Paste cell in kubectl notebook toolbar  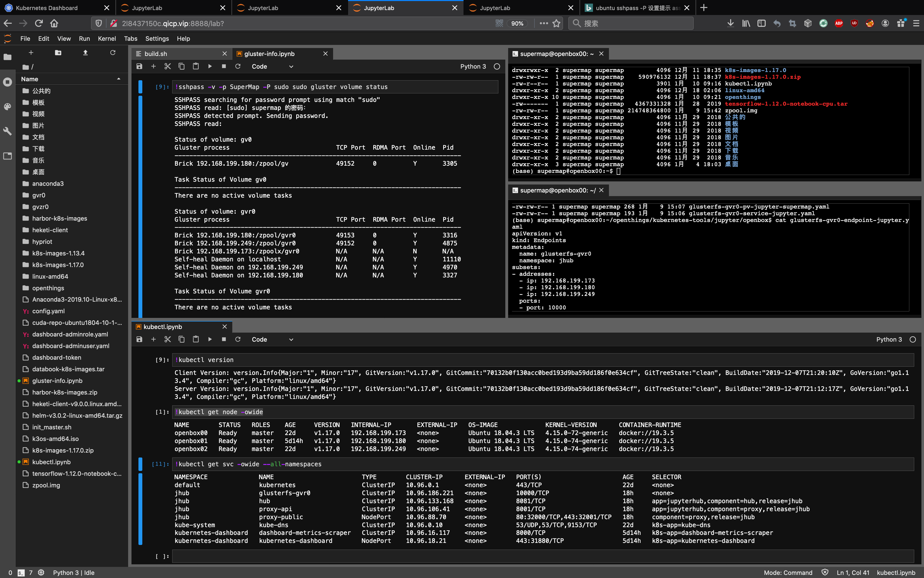196,340
